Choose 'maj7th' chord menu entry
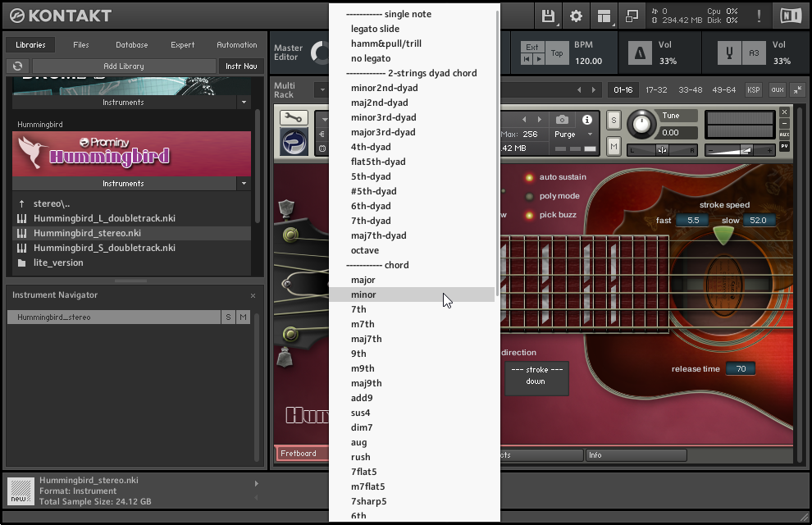Viewport: 812px width, 525px height. tap(413, 339)
